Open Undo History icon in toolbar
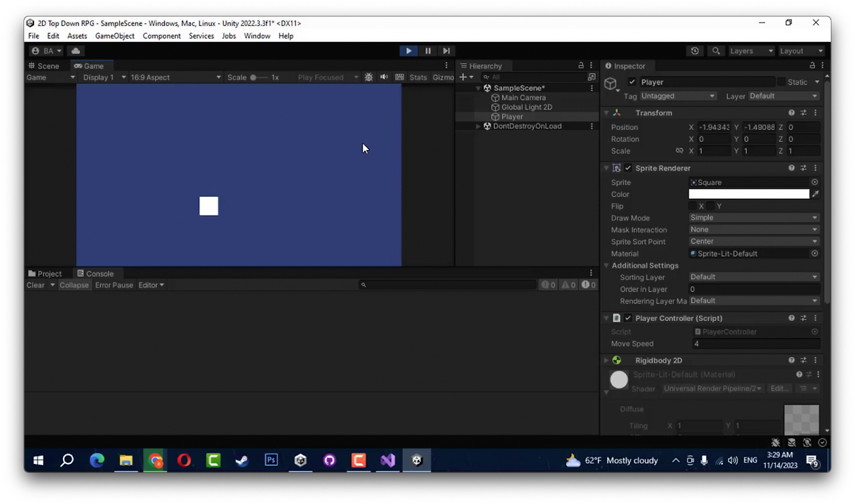The width and height of the screenshot is (855, 504). [695, 51]
